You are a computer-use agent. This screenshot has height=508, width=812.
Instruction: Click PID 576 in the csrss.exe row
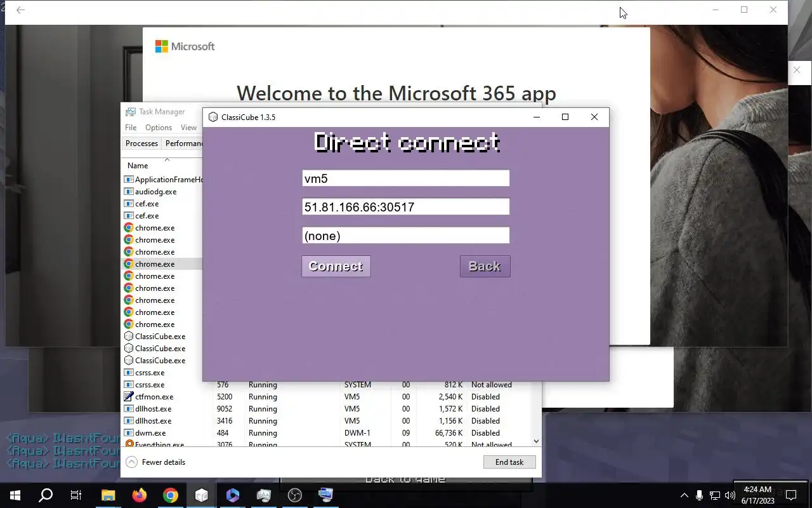pos(223,385)
